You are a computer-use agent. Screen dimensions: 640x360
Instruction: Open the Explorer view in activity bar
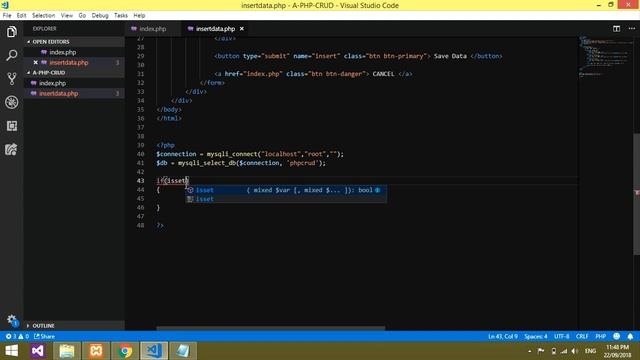tap(11, 31)
